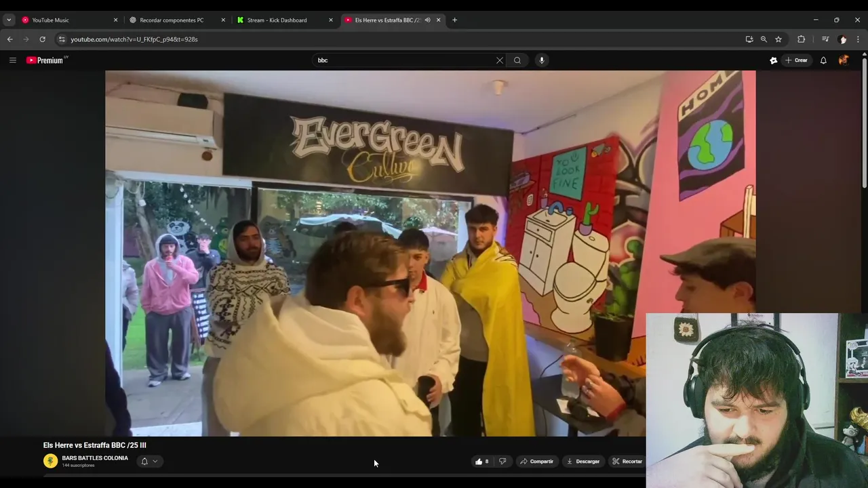Close the YouTube Music tab
Screen dimensions: 868x488
[115, 20]
